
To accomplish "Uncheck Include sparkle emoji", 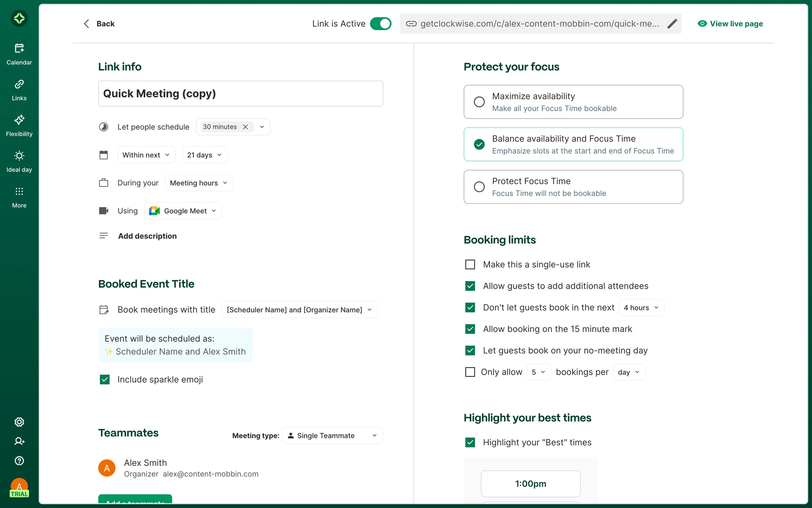I will tap(104, 379).
